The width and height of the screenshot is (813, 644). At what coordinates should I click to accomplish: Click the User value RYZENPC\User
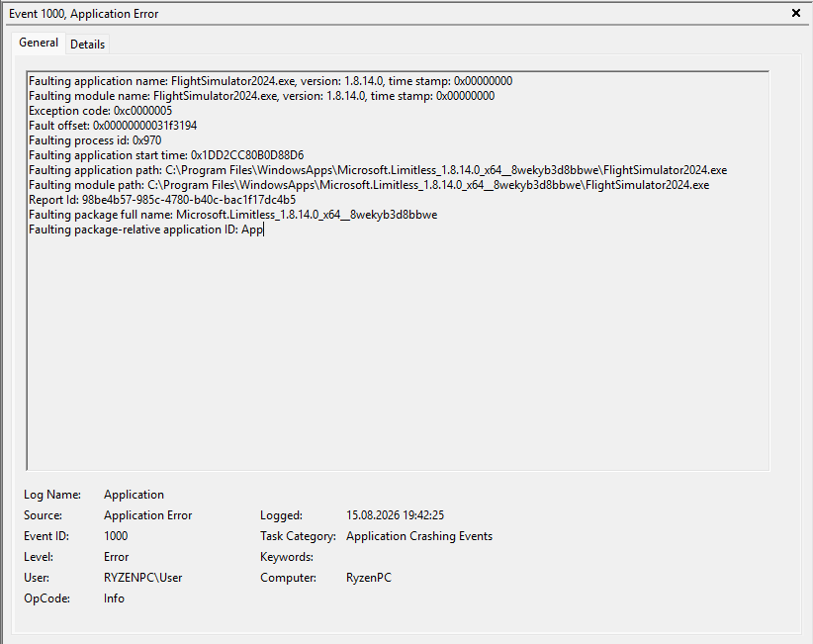(143, 578)
